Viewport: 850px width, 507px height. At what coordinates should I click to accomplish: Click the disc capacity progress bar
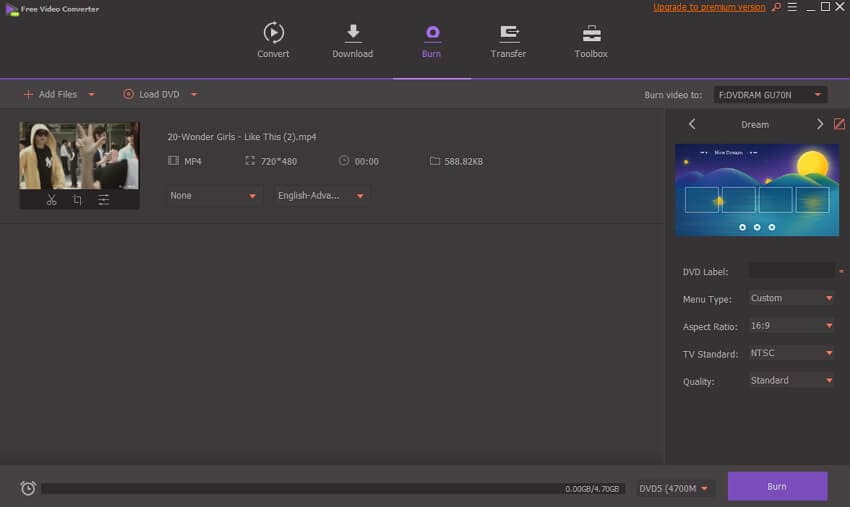coord(333,489)
